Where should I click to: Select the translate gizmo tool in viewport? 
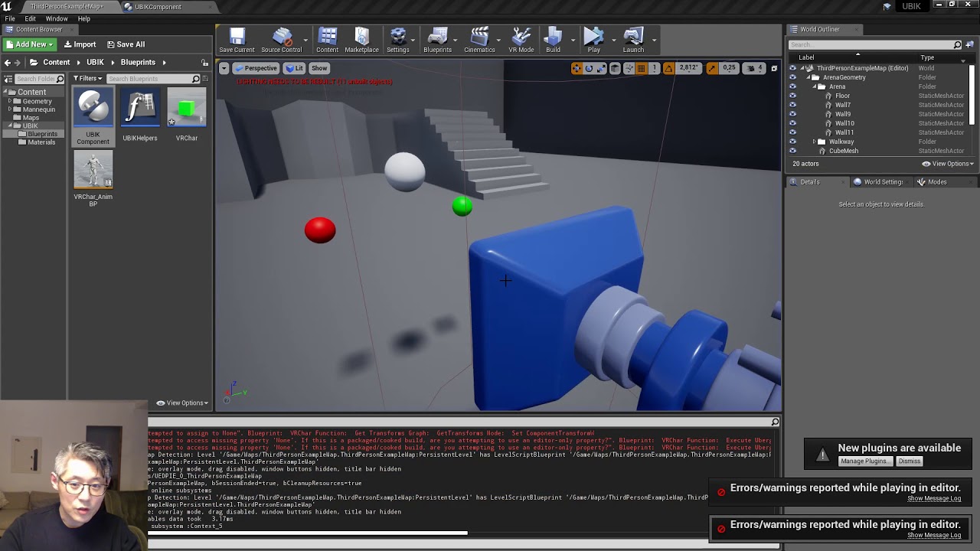click(x=577, y=68)
